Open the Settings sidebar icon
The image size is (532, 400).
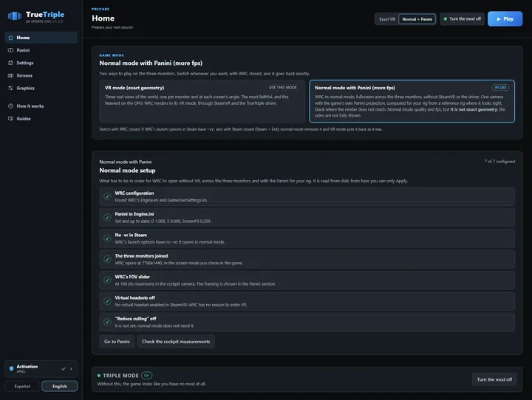coord(10,63)
